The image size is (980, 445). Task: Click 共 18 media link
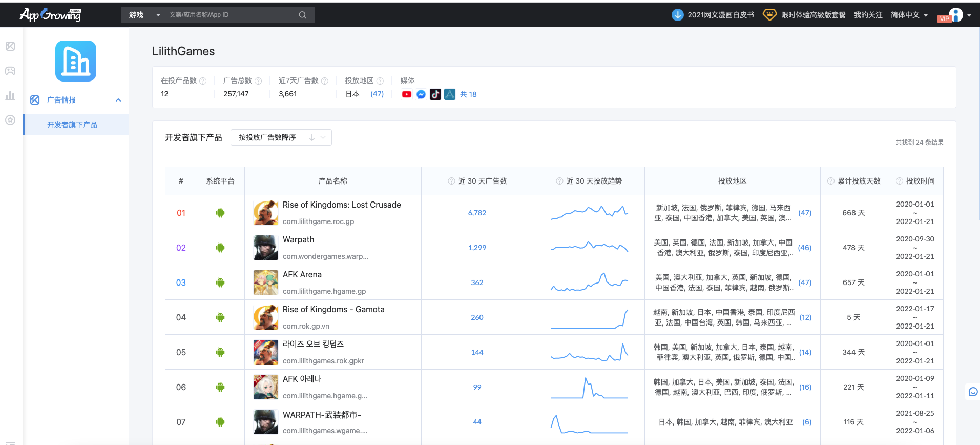click(x=468, y=94)
